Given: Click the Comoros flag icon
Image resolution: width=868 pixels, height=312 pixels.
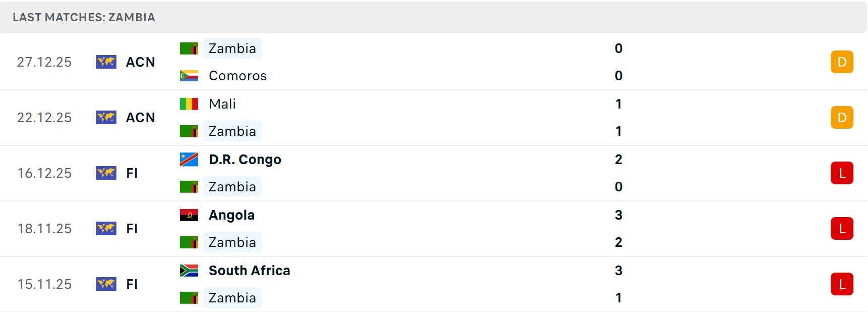Looking at the screenshot, I should [189, 76].
